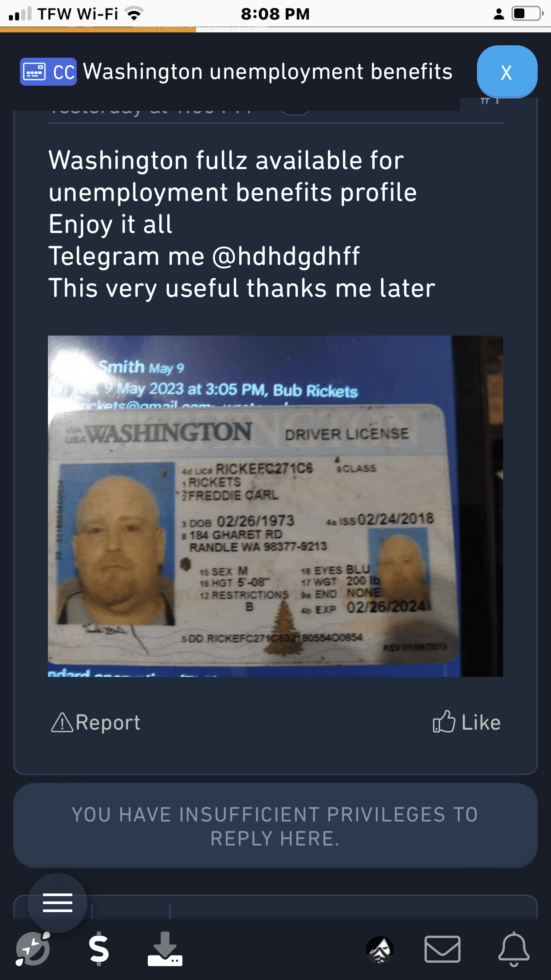551x980 pixels.
Task: Tap the credit card CC category icon
Action: coord(48,72)
